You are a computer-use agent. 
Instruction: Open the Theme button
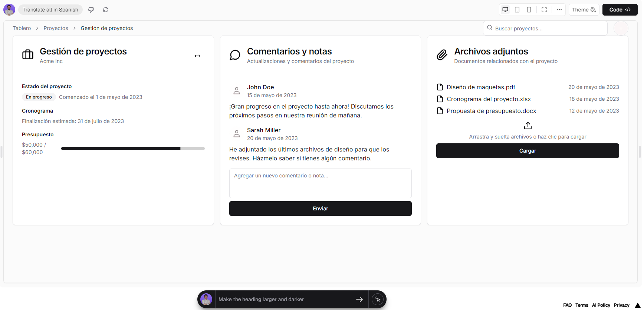(584, 10)
